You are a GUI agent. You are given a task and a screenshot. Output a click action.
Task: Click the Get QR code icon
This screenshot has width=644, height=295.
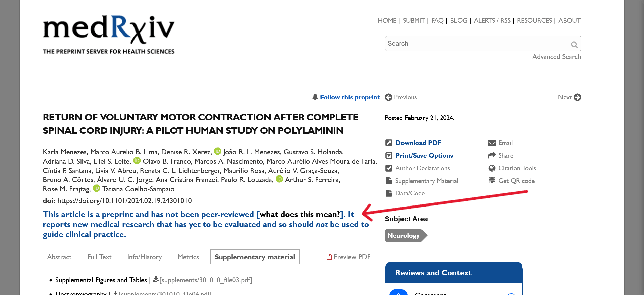tap(492, 181)
